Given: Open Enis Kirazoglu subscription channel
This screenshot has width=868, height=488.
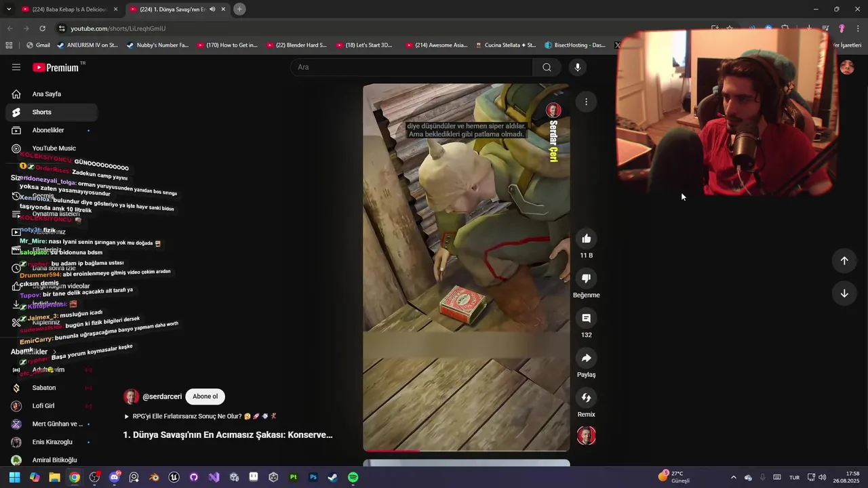Looking at the screenshot, I should [x=51, y=442].
